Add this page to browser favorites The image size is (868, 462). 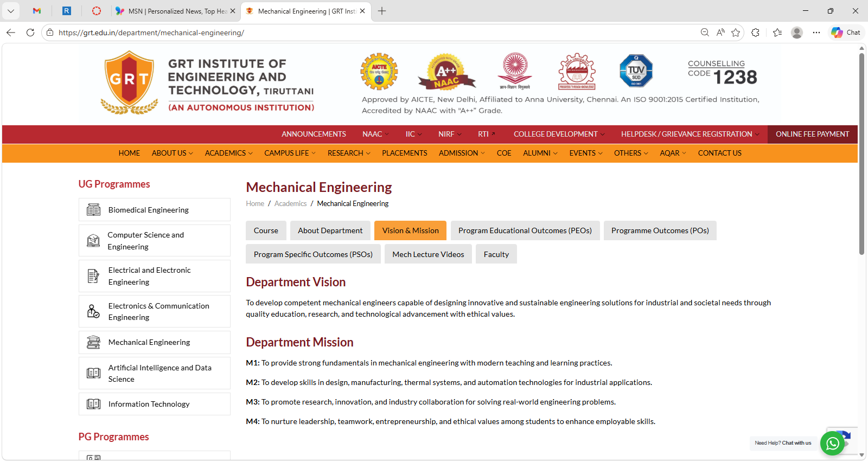pyautogui.click(x=736, y=33)
